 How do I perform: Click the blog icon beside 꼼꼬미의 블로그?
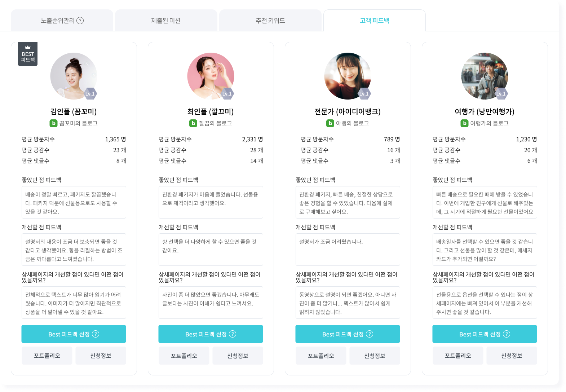53,123
